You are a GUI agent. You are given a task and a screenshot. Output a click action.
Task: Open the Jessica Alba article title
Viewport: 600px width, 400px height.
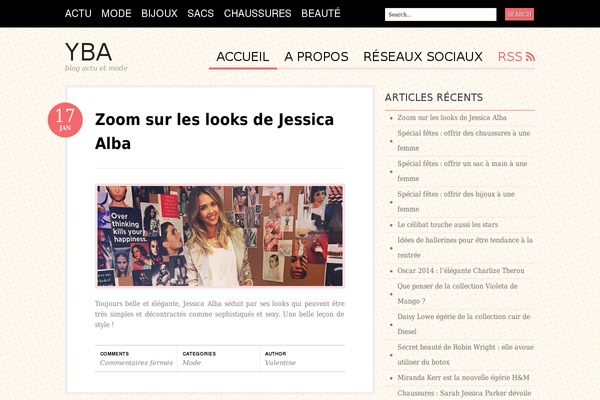coord(214,131)
